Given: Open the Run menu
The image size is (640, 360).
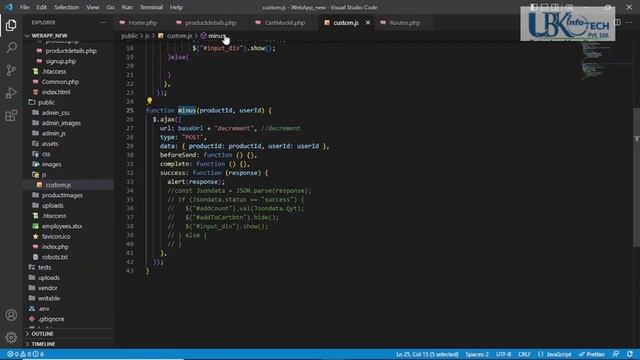Looking at the screenshot, I should pos(127,7).
